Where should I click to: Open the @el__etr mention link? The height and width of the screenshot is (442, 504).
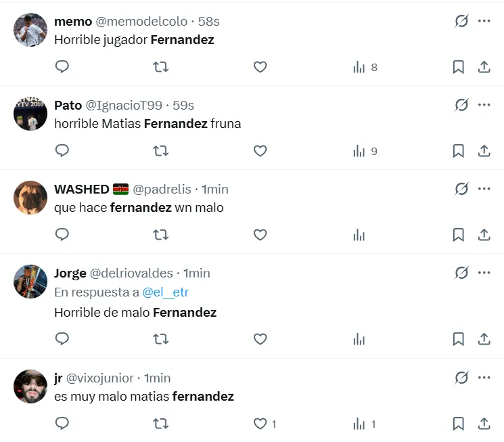click(x=165, y=292)
